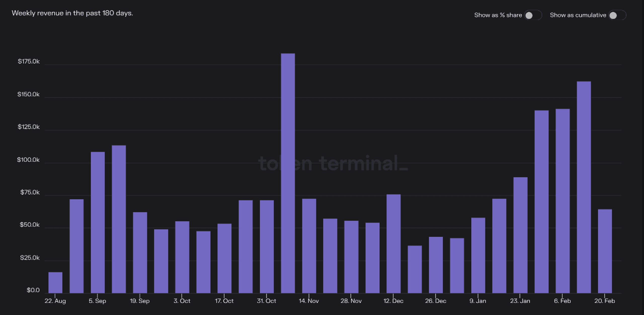Click the bar between 6. Feb and 20. Feb
The height and width of the screenshot is (315, 644).
(584, 187)
